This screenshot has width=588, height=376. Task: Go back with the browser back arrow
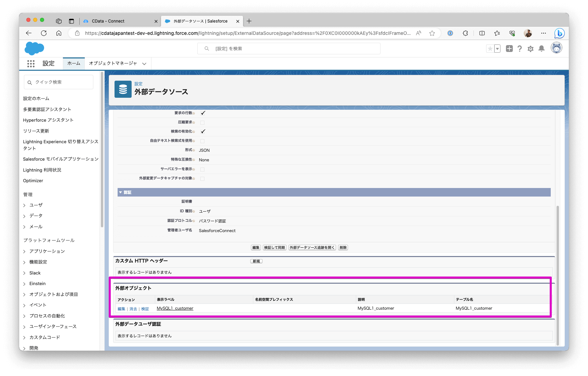pyautogui.click(x=29, y=33)
